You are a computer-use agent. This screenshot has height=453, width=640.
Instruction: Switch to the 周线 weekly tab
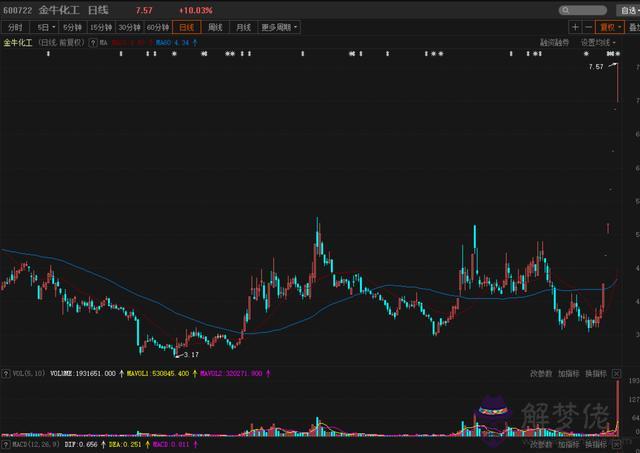pos(215,27)
